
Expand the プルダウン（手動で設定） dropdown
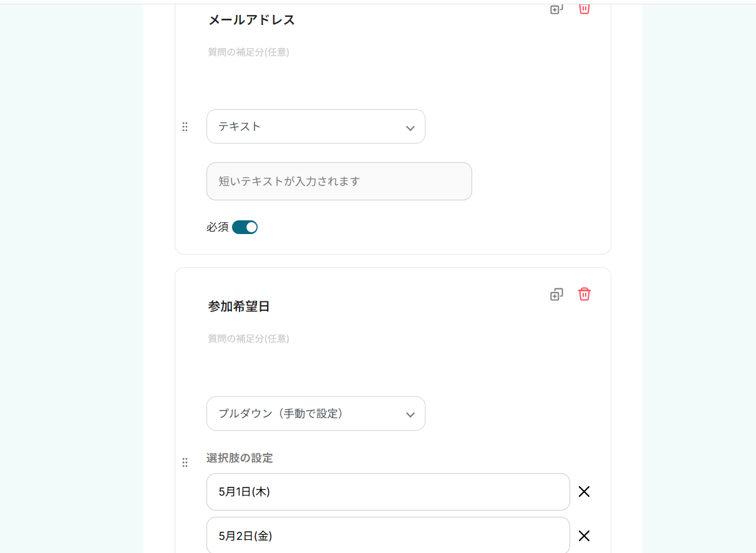click(x=316, y=414)
